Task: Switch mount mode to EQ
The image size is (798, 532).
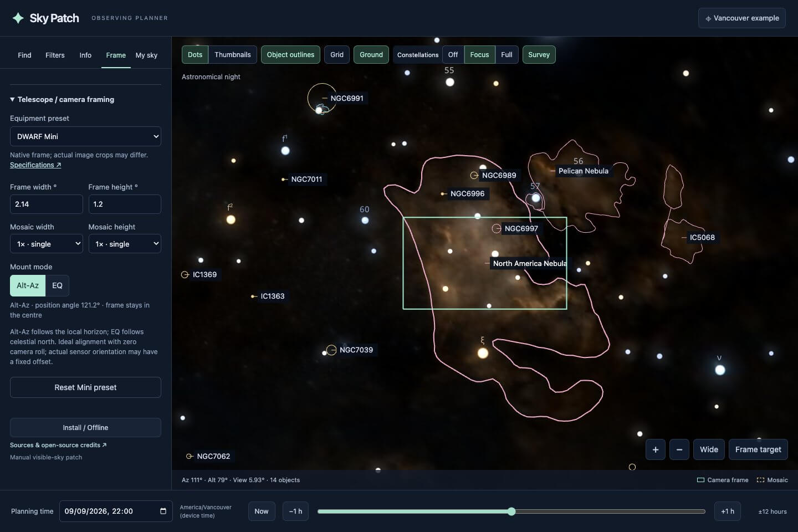Action: pos(57,285)
